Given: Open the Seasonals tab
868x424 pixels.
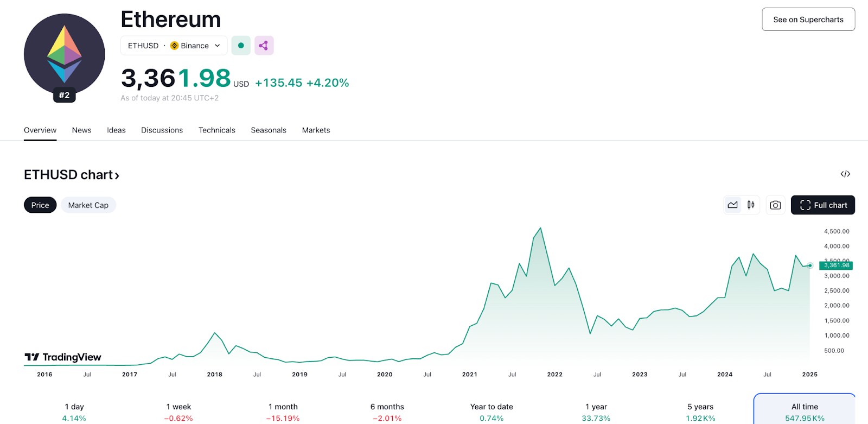Looking at the screenshot, I should (x=269, y=130).
